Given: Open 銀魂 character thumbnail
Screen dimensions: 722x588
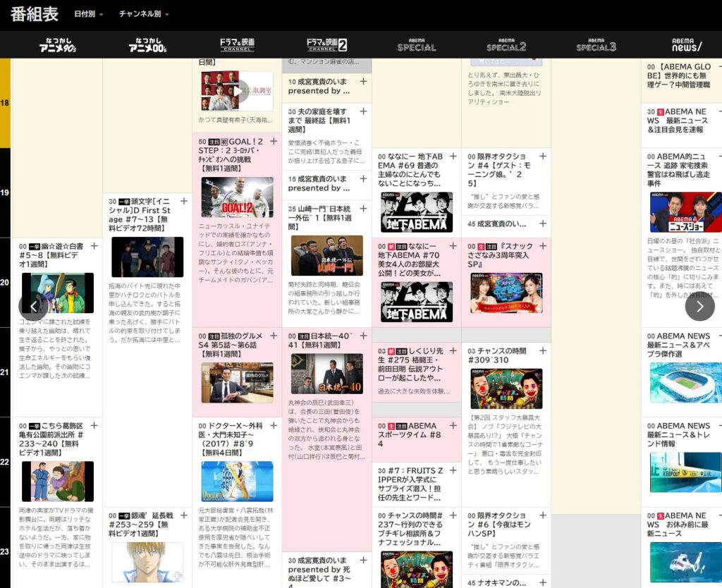Looking at the screenshot, I should (147, 562).
